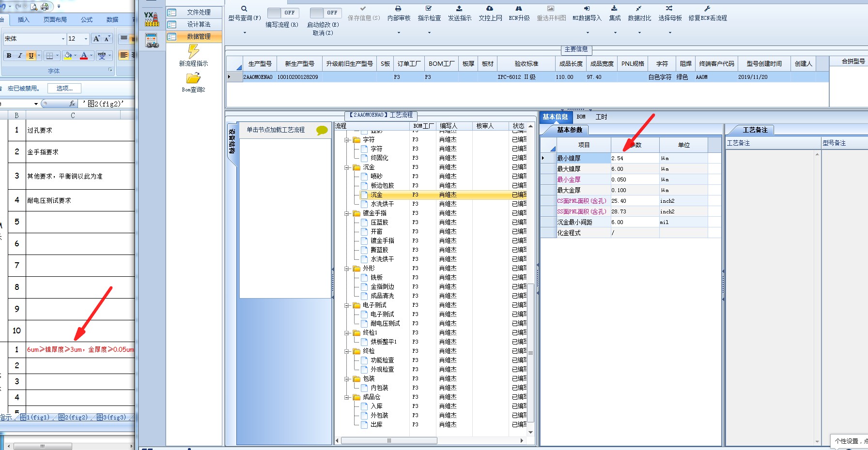Image resolution: width=868 pixels, height=450 pixels.
Task: Open Excel font name dropdown 宋体
Action: click(x=63, y=39)
